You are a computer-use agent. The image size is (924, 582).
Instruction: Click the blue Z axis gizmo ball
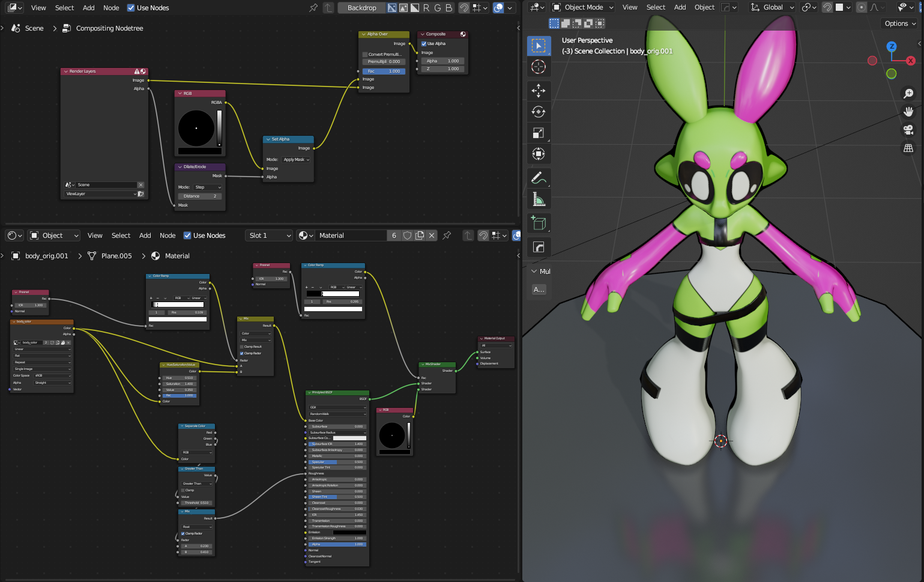coord(892,46)
